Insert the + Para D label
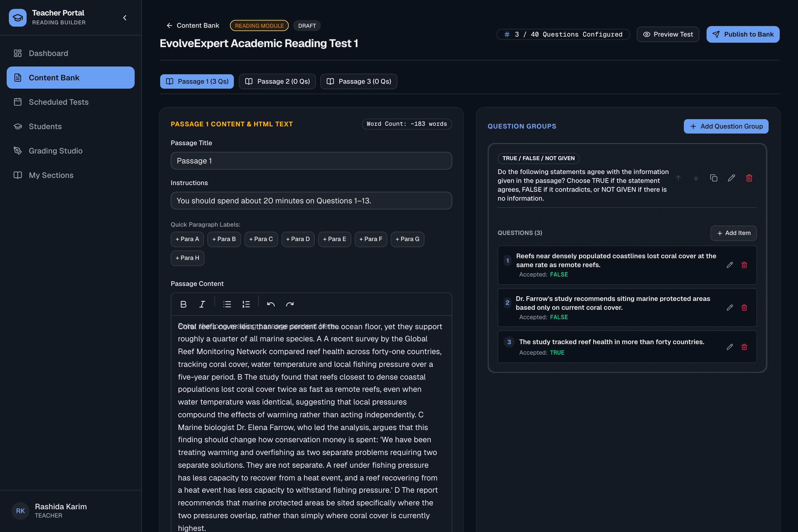The image size is (798, 532). [x=298, y=239]
